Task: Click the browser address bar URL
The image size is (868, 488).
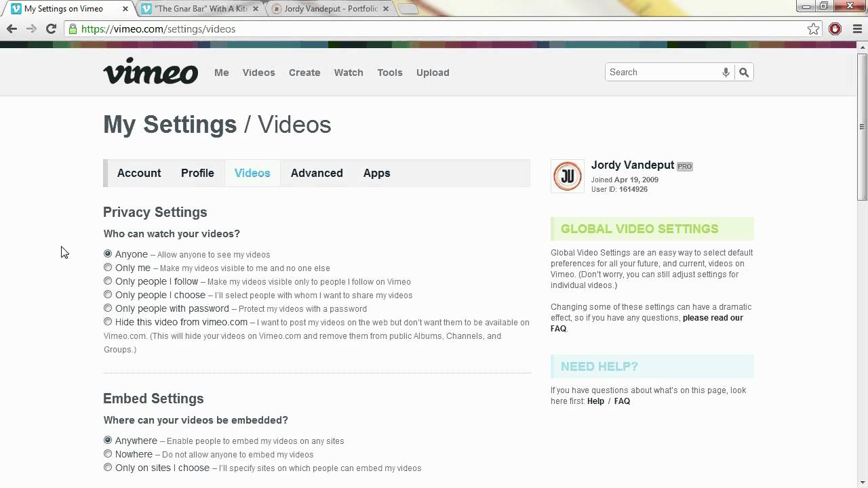Action: pyautogui.click(x=158, y=29)
